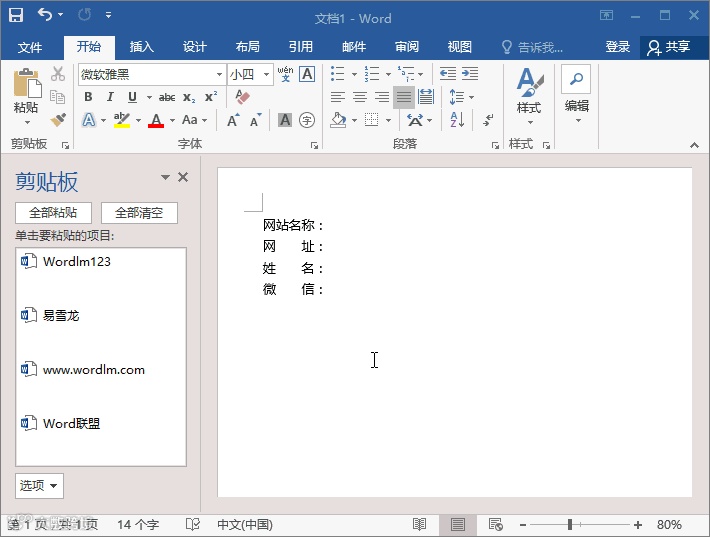Open the Find (编辑) magnifier button
The width and height of the screenshot is (710, 537).
pos(576,79)
